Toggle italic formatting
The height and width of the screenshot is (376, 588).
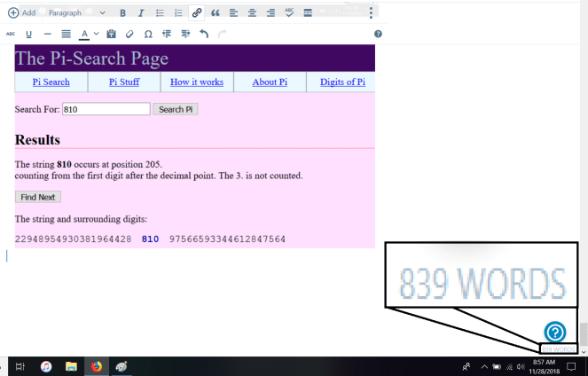[x=141, y=13]
